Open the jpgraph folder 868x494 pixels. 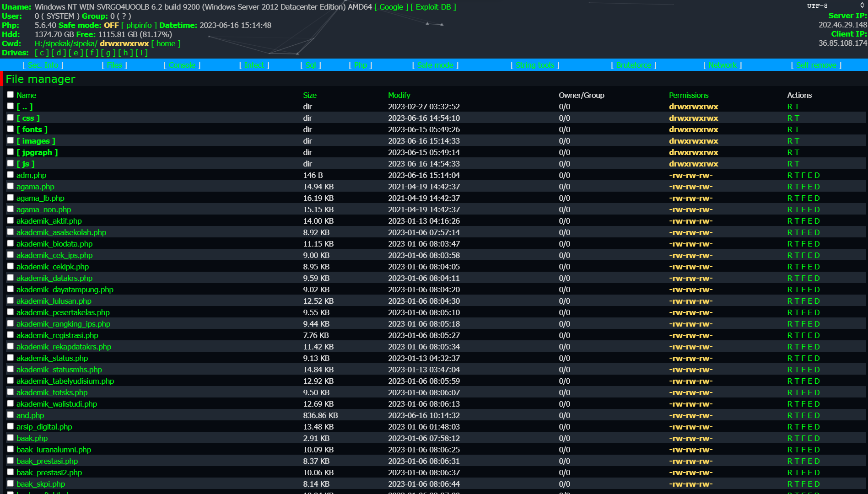(37, 152)
